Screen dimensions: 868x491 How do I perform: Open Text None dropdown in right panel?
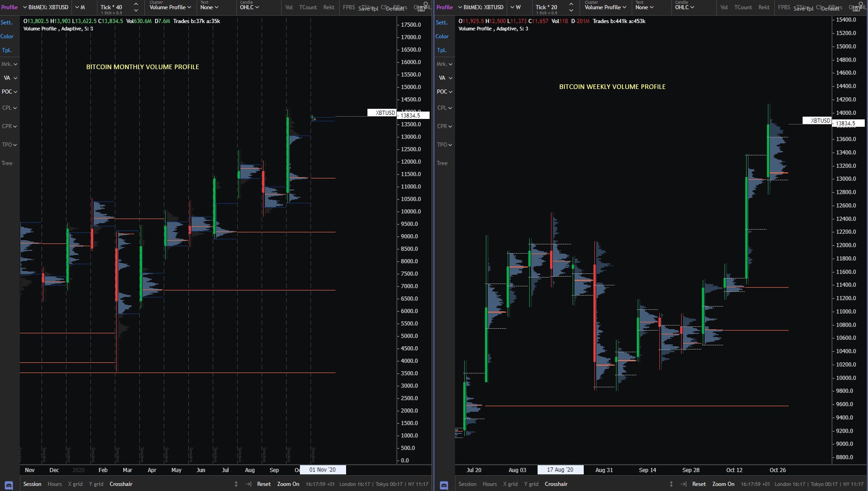(x=644, y=7)
